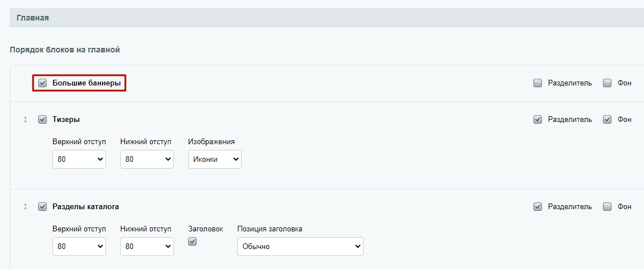Click the drag handle beside Тизеры
This screenshot has height=269, width=644.
pos(25,120)
